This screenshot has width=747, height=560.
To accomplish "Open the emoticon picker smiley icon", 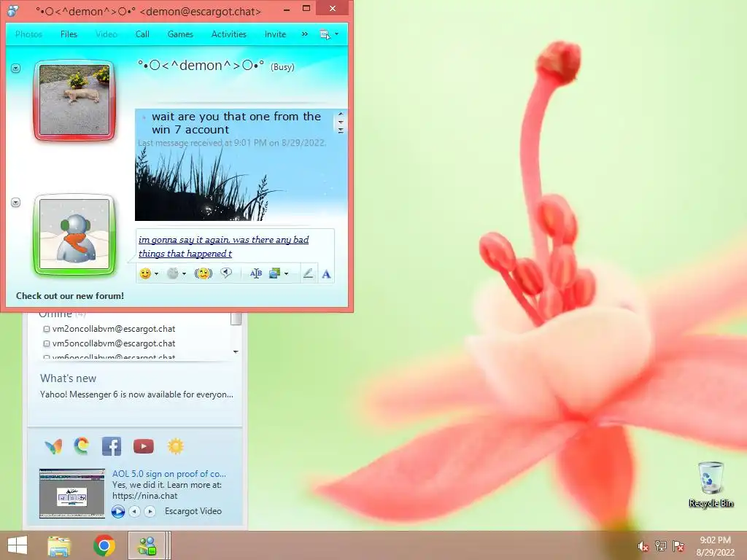I will (x=145, y=273).
